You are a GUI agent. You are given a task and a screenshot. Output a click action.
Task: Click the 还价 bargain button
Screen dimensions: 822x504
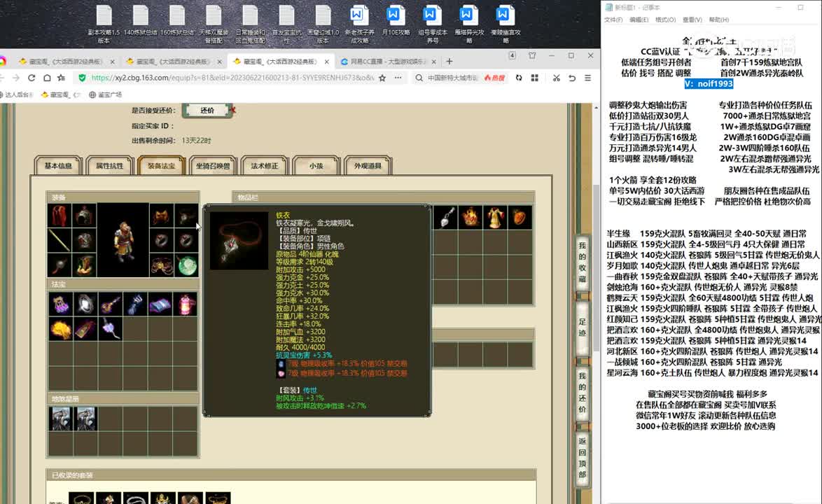[x=207, y=110]
